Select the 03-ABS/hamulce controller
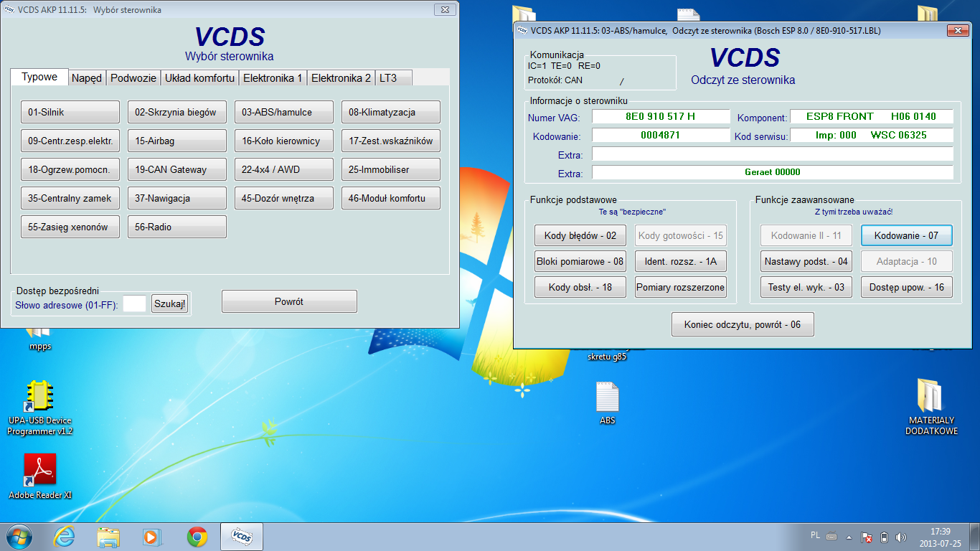 coord(284,112)
